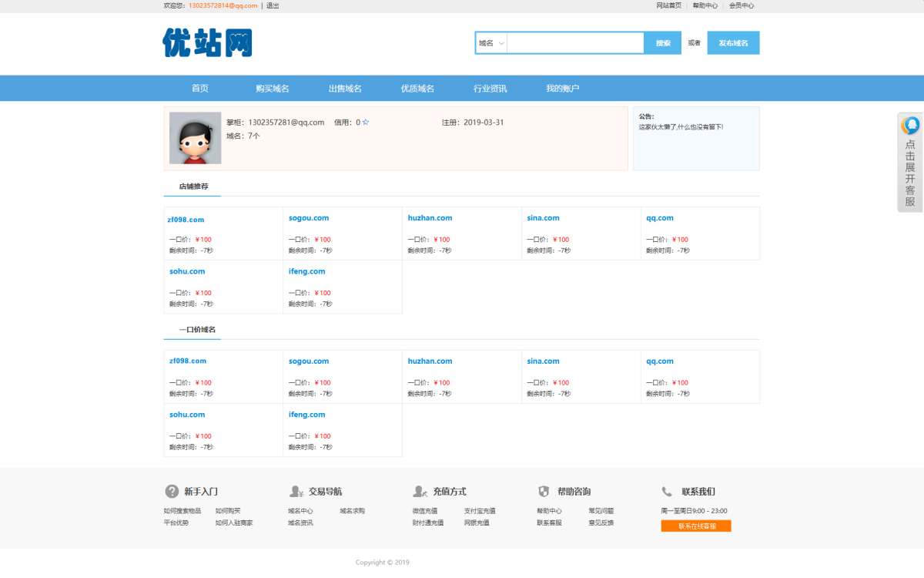Open ifeng.com in 一口价域名 section
The image size is (924, 578).
coord(306,415)
